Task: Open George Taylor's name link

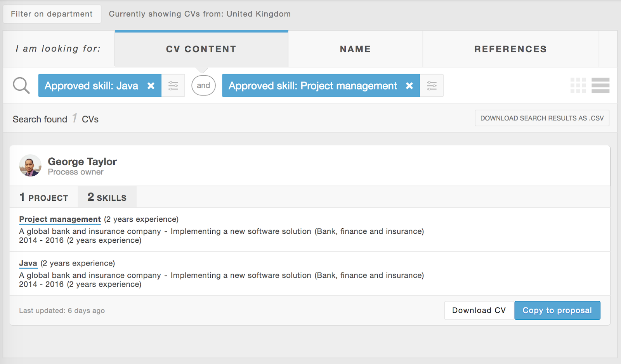Action: (x=82, y=162)
